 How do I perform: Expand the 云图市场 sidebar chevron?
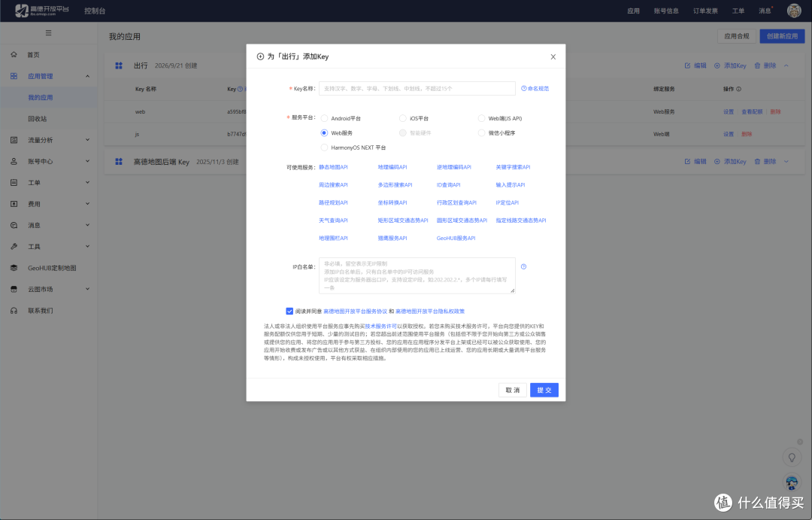[x=87, y=289]
